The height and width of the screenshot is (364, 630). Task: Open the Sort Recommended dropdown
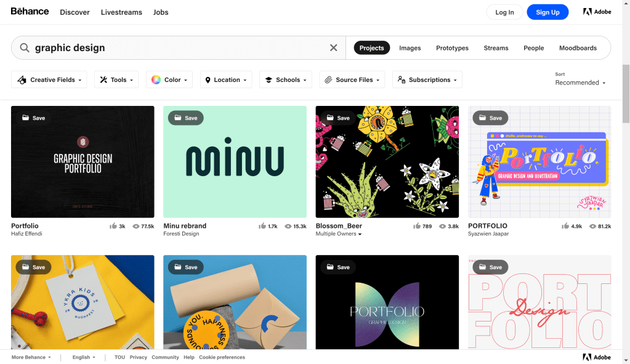click(x=580, y=83)
